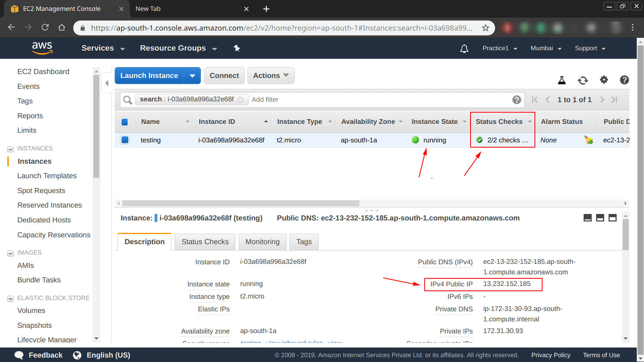Click the table horizontal scrollbar
The width and height of the screenshot is (644, 362).
[x=241, y=204]
